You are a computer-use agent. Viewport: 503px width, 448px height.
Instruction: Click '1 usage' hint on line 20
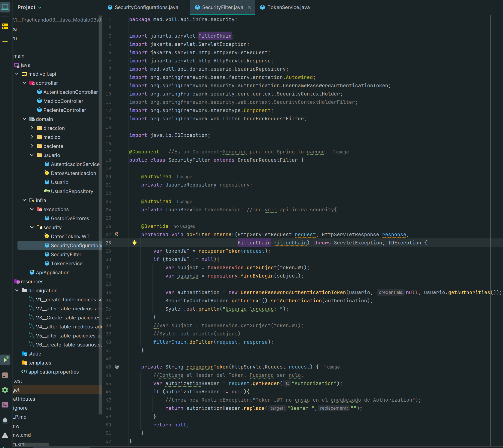tap(184, 177)
